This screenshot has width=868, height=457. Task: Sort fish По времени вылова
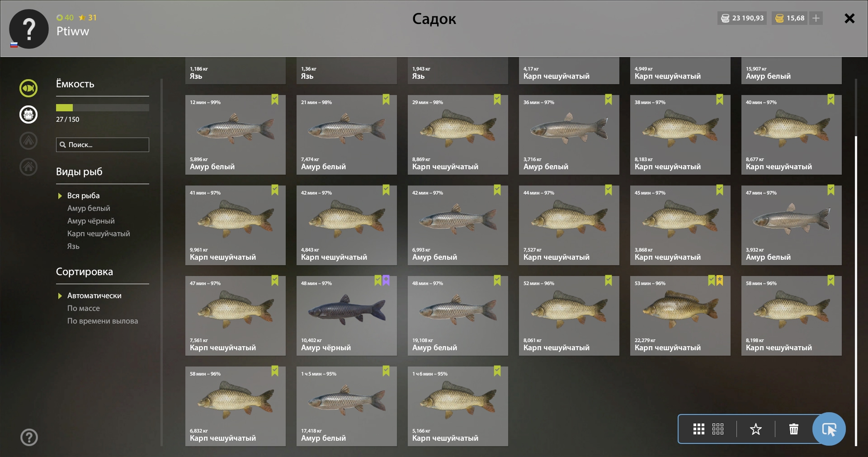[x=103, y=321]
